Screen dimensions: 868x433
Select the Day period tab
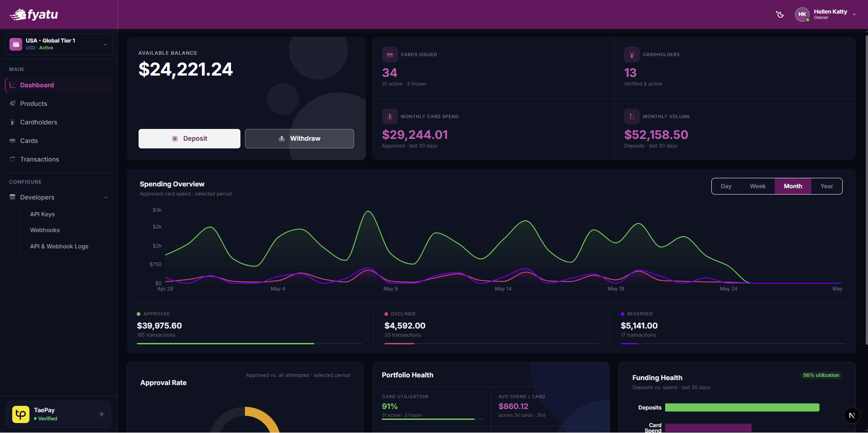pos(726,186)
